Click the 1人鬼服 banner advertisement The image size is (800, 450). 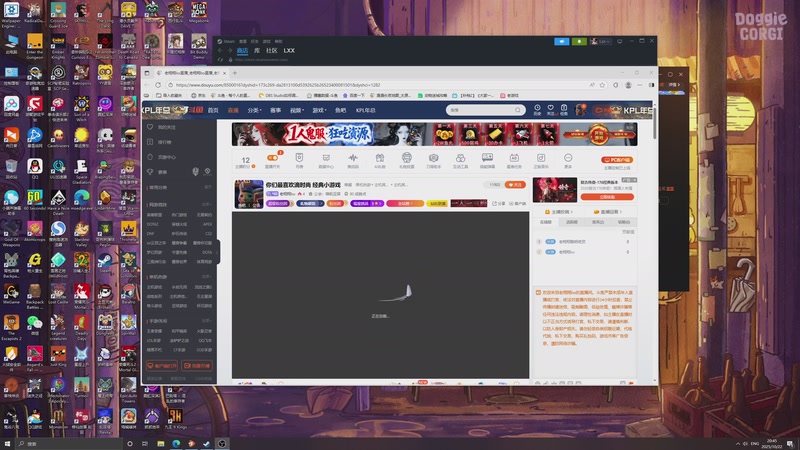click(x=434, y=135)
